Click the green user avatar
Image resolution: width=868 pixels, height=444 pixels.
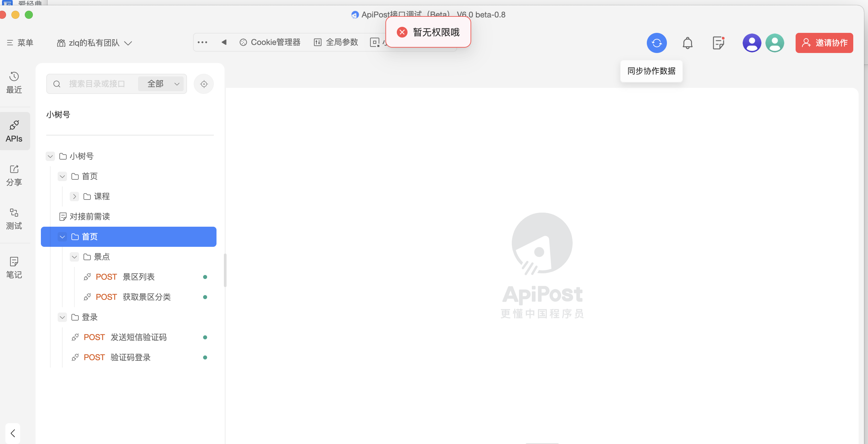[774, 43]
